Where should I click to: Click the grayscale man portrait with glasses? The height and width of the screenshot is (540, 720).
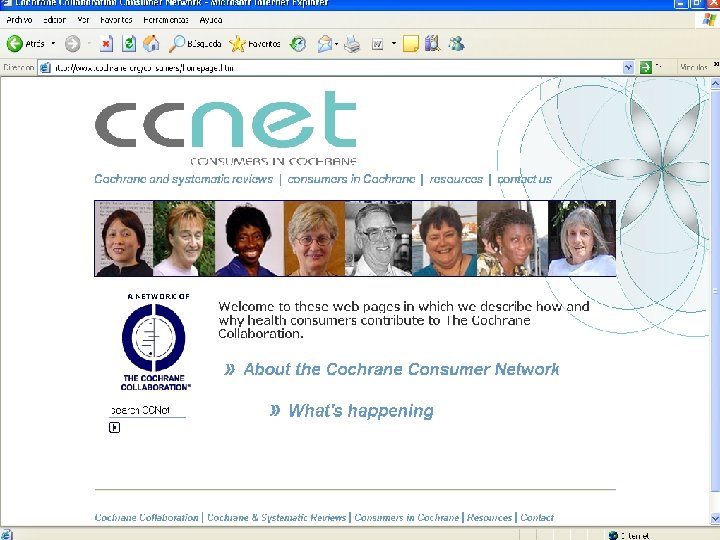tap(378, 238)
